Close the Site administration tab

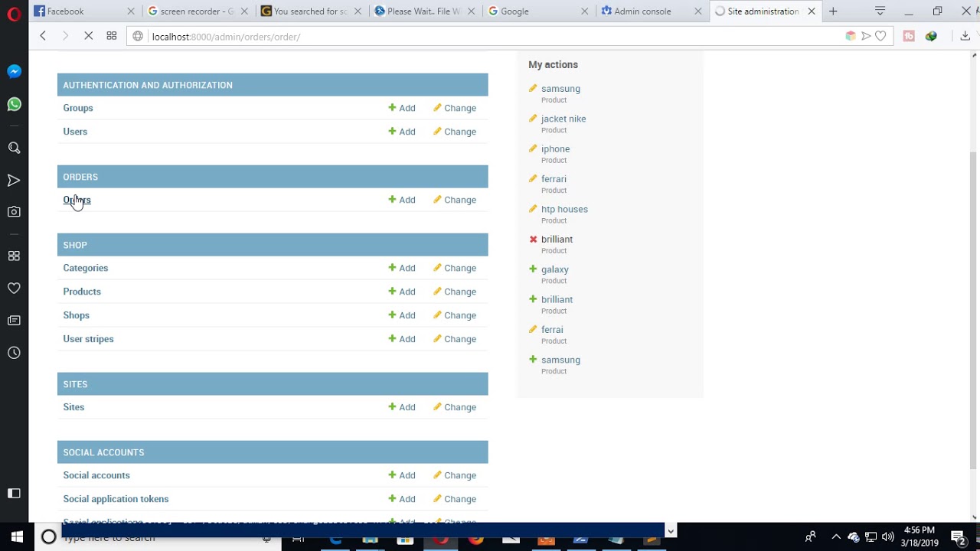click(x=812, y=11)
